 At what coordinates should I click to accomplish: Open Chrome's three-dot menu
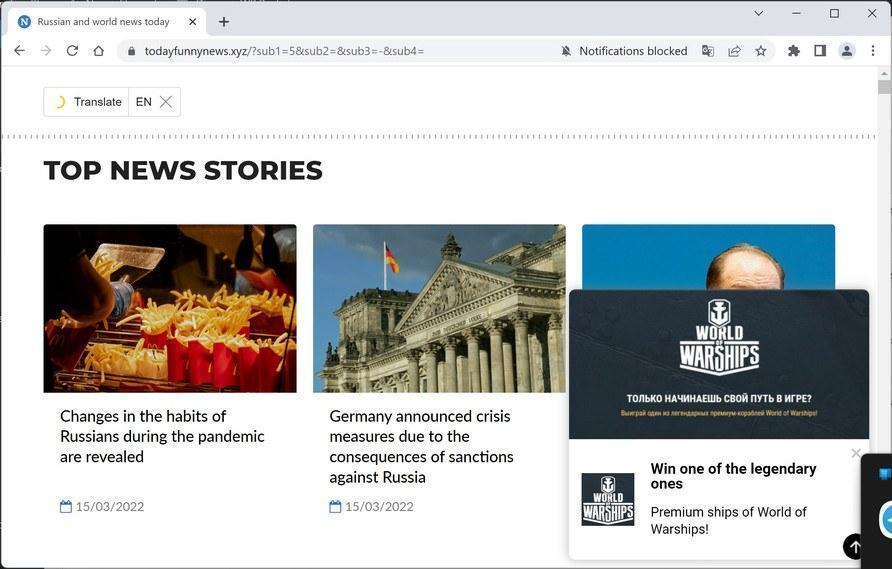click(x=873, y=51)
